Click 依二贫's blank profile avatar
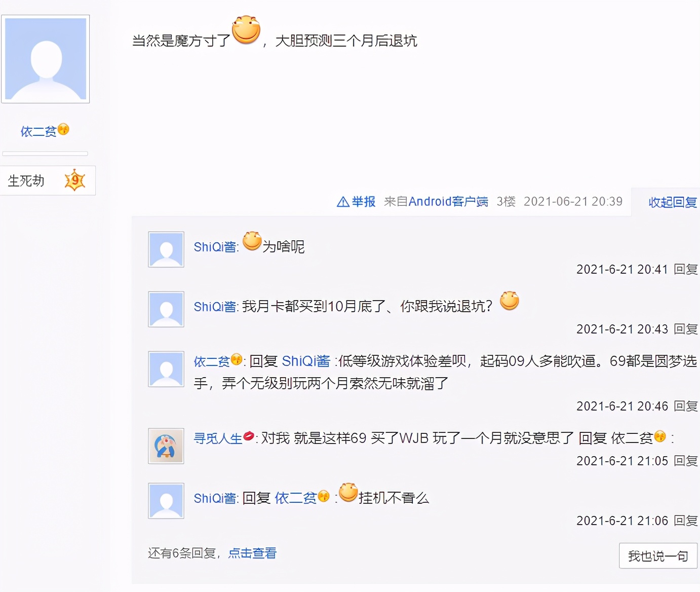Screen dimensions: 700x592 [x=46, y=58]
